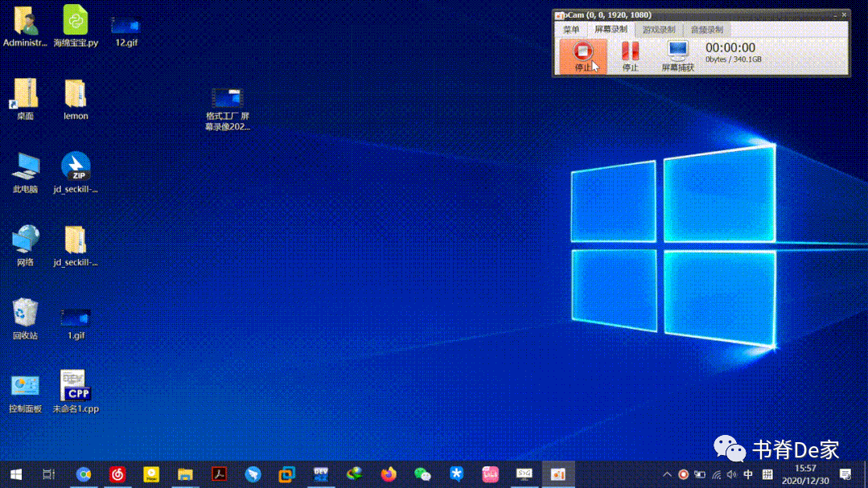
Task: Open File Explorer from the taskbar
Action: [x=185, y=474]
